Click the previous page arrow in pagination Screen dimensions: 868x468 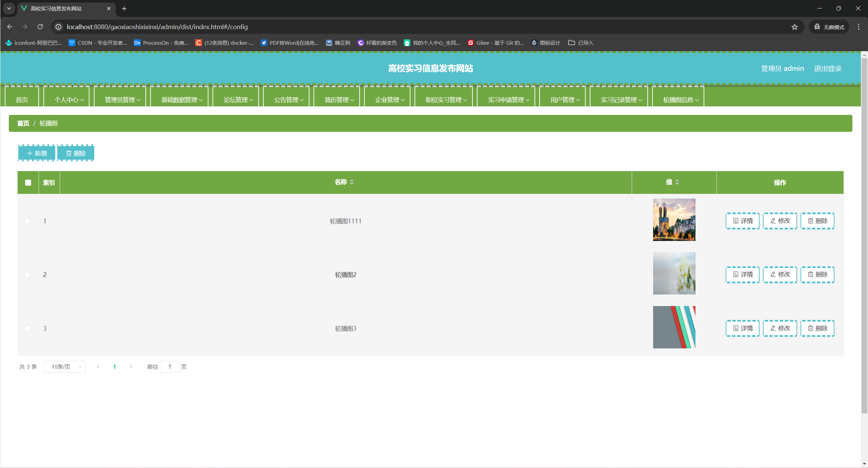98,367
